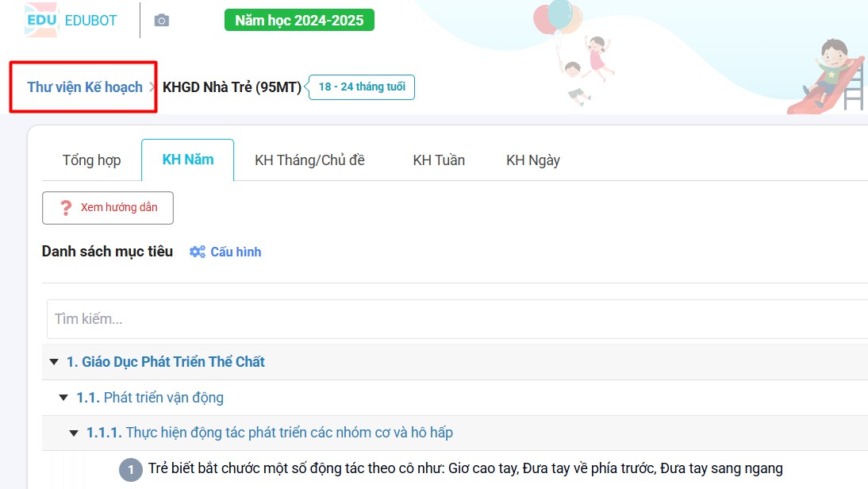Open the KH Tháng/Chủ đề tab
The image size is (868, 489).
click(x=309, y=160)
